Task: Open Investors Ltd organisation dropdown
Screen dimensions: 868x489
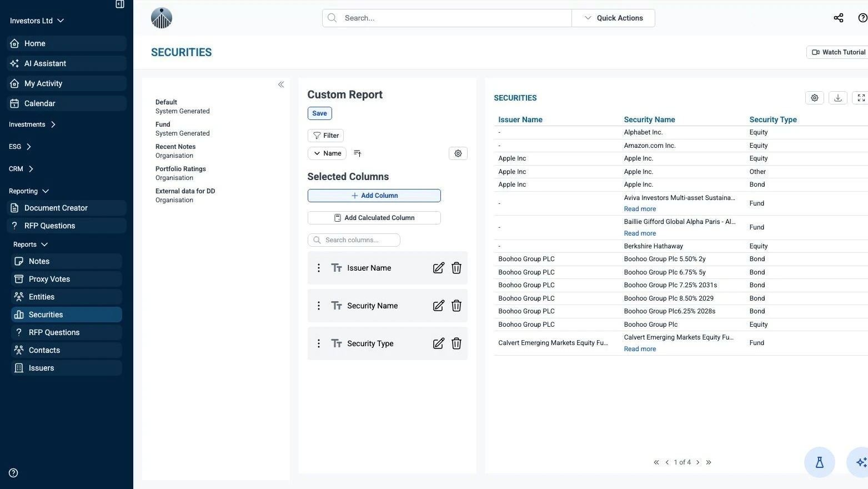Action: 37,21
